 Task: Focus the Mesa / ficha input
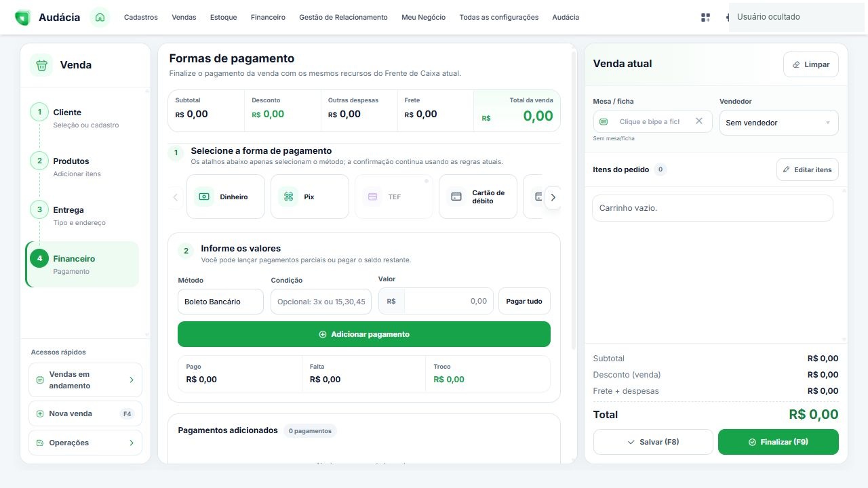(649, 121)
